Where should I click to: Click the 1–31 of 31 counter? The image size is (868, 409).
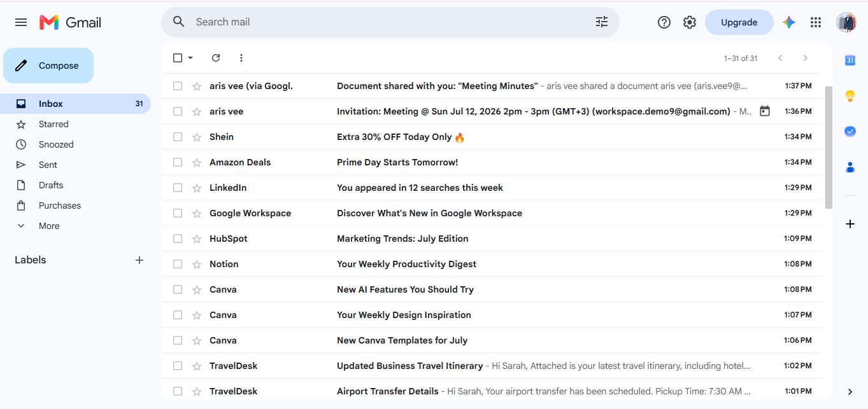pos(741,58)
